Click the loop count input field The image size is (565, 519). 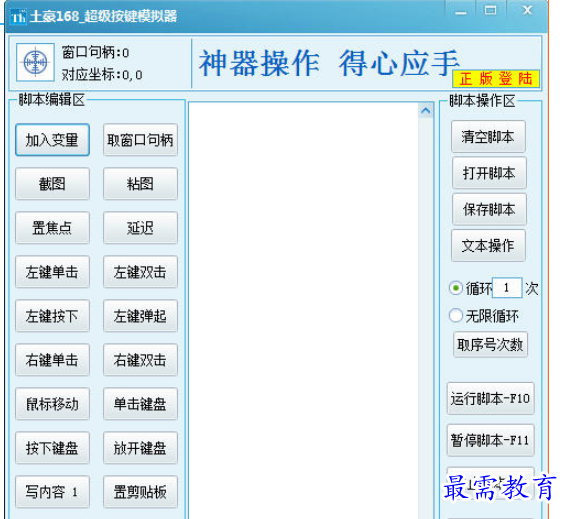tap(507, 288)
